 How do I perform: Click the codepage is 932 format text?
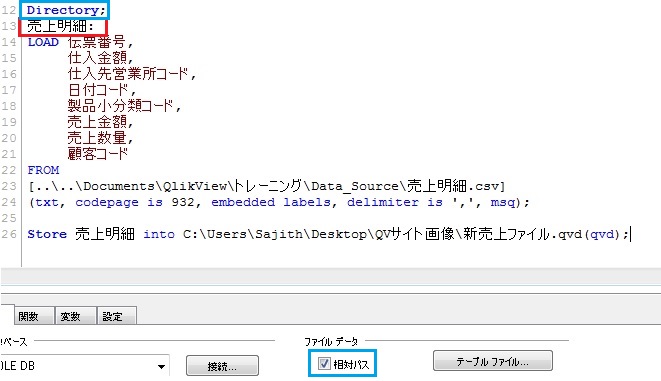[135, 202]
